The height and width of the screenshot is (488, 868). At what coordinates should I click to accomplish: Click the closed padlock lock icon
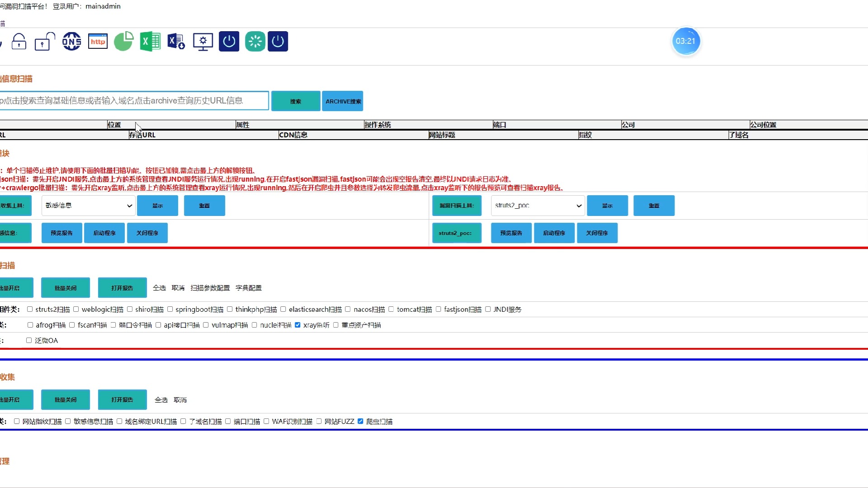tap(19, 42)
